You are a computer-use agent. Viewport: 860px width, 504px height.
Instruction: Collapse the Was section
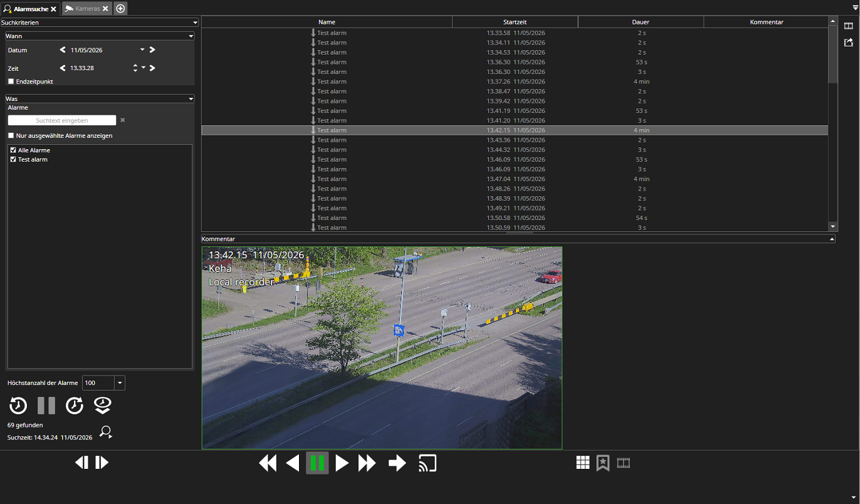click(191, 99)
